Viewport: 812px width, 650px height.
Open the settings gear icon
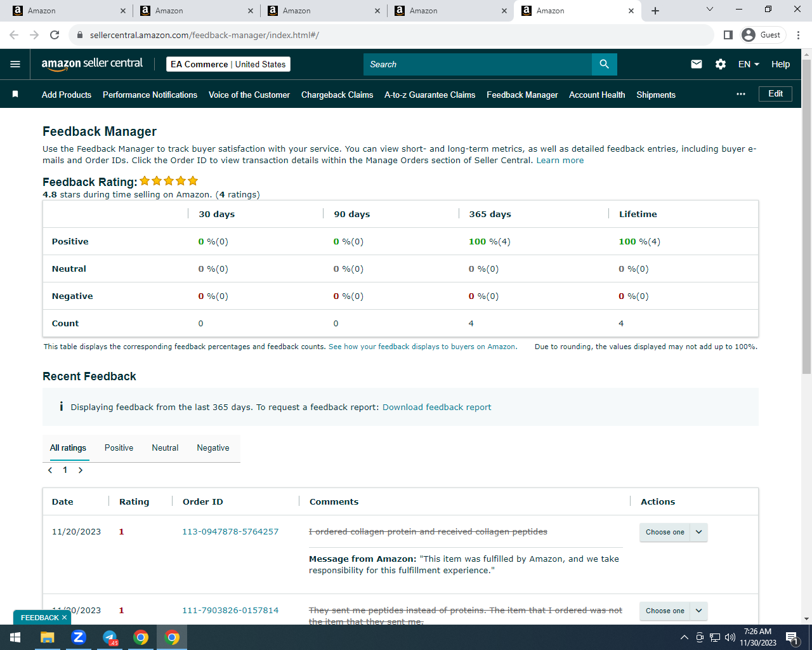click(721, 64)
